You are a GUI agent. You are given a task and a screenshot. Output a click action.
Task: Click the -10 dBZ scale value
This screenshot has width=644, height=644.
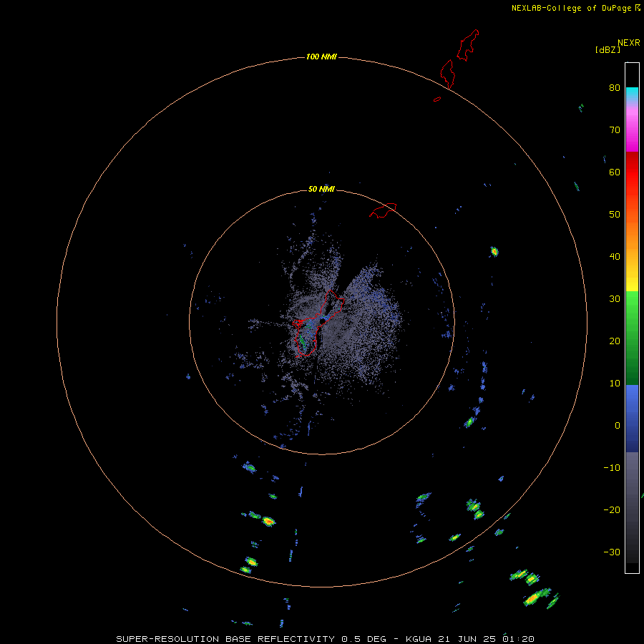coord(612,468)
